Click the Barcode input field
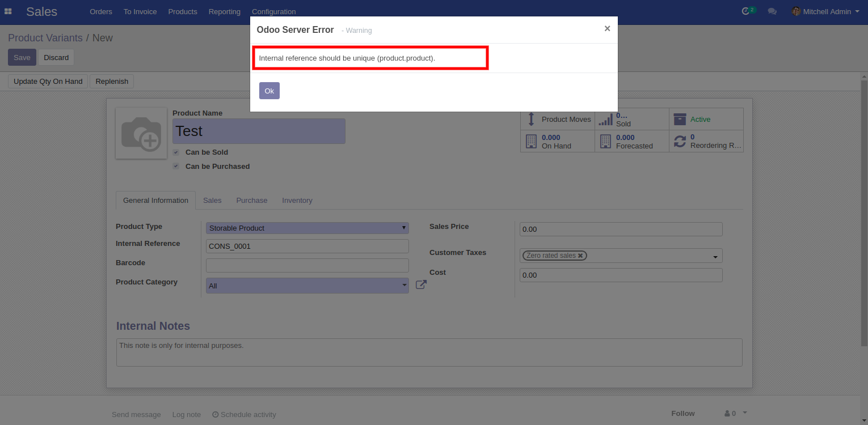 pyautogui.click(x=307, y=265)
